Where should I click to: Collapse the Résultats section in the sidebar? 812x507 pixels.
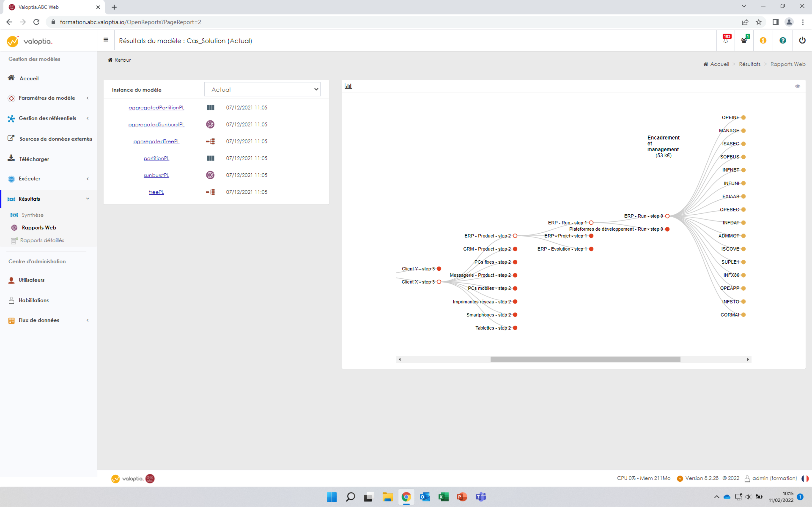[x=87, y=198]
